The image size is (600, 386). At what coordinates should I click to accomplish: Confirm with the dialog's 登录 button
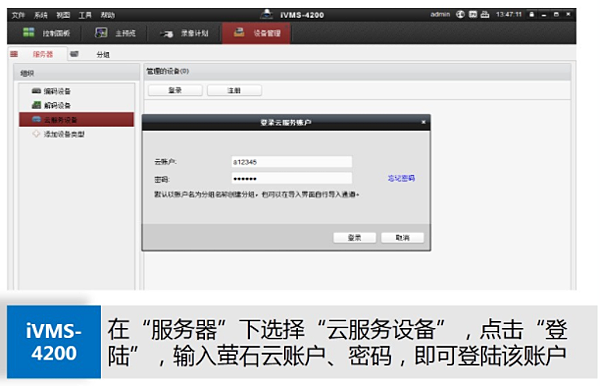354,238
